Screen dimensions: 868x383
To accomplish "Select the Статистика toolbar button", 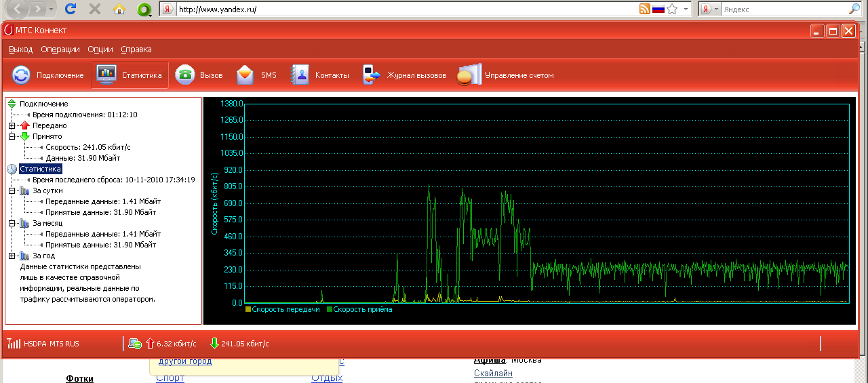I will [130, 75].
